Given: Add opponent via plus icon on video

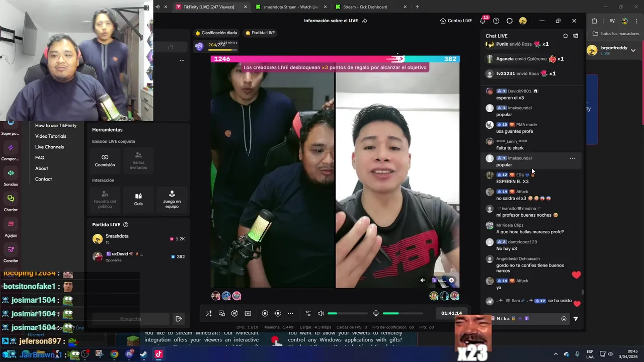Looking at the screenshot, I should 451,281.
